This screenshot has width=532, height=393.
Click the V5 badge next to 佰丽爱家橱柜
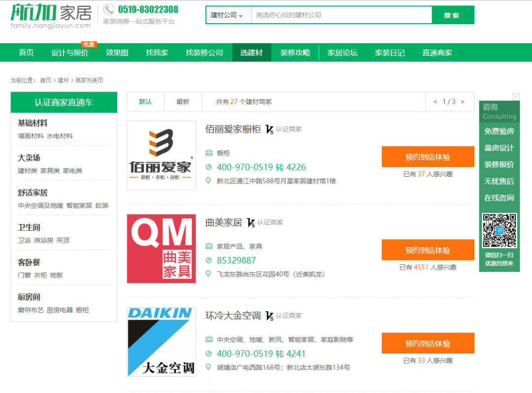pos(269,130)
